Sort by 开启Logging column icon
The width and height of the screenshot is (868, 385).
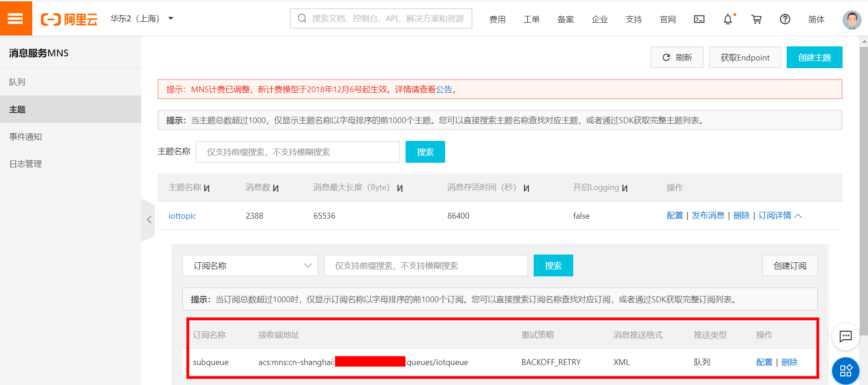click(625, 188)
